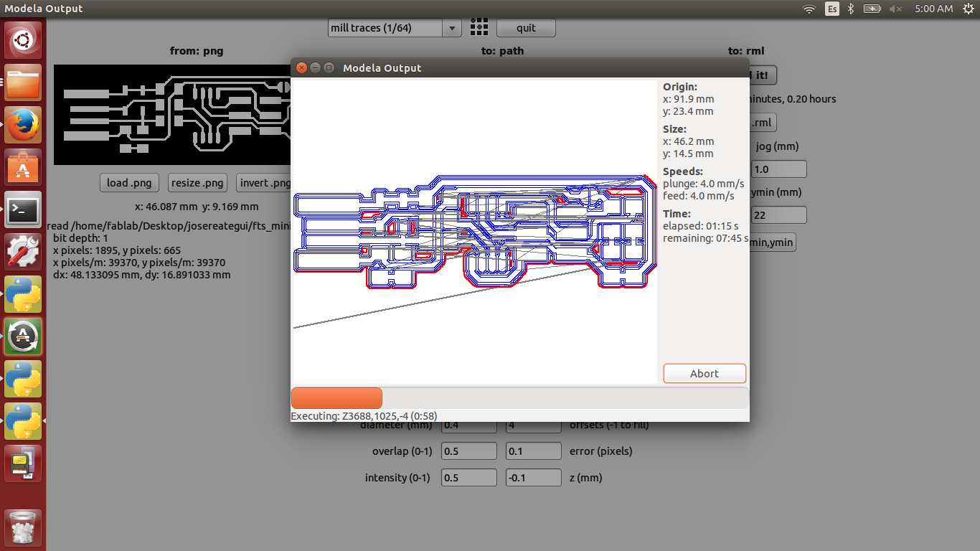Open the session gear menu
The height and width of the screenshot is (551, 980).
coord(969,9)
